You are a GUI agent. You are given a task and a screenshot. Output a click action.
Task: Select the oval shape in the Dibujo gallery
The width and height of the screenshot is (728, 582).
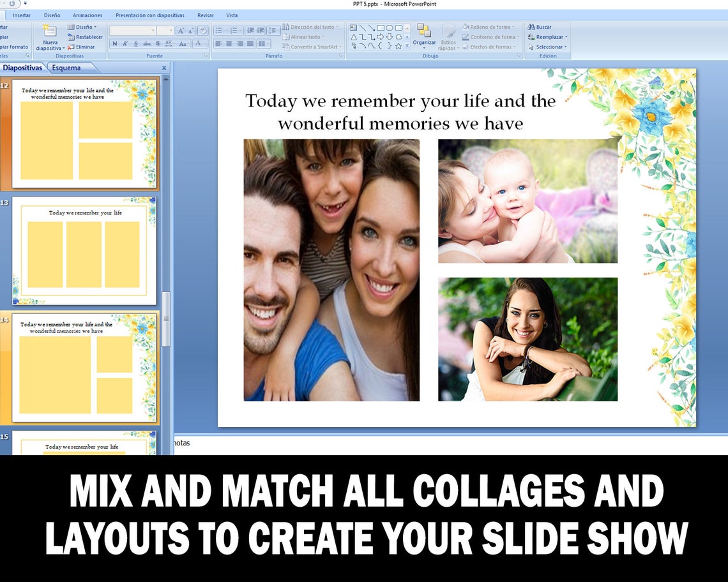pos(390,27)
